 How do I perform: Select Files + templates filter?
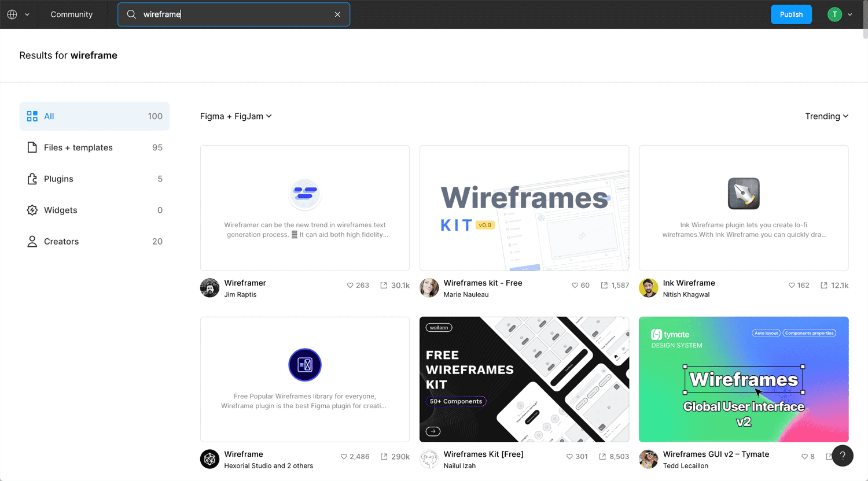click(94, 147)
